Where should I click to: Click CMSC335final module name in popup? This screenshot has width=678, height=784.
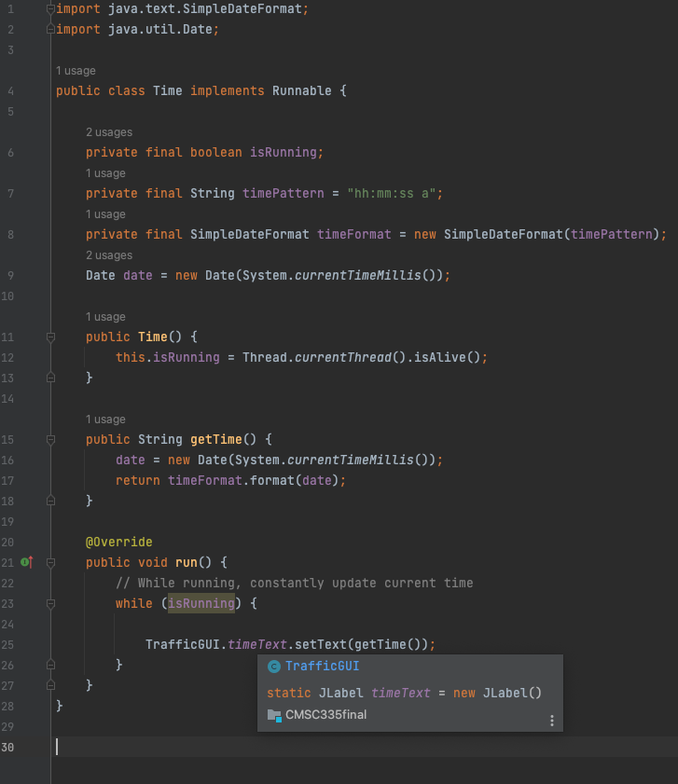pos(326,715)
